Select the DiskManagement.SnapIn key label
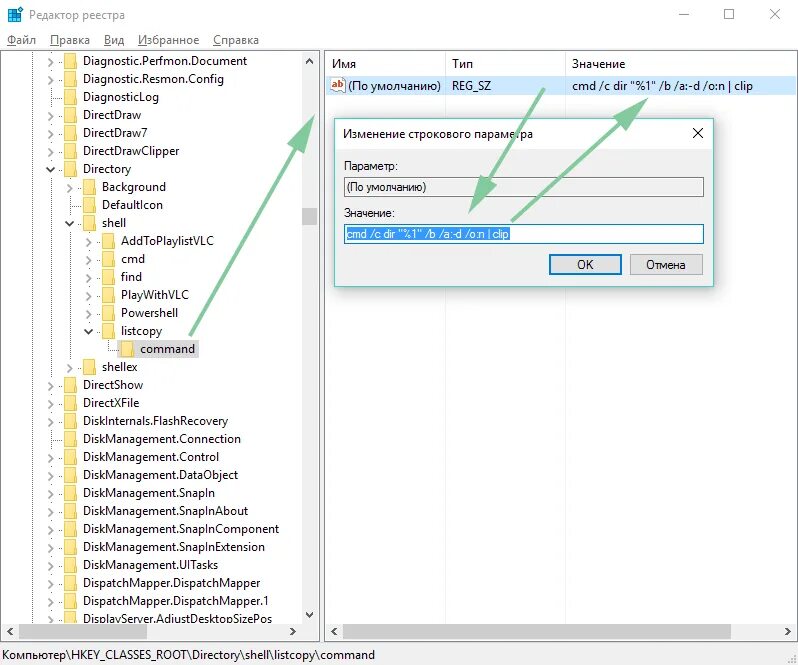 149,493
